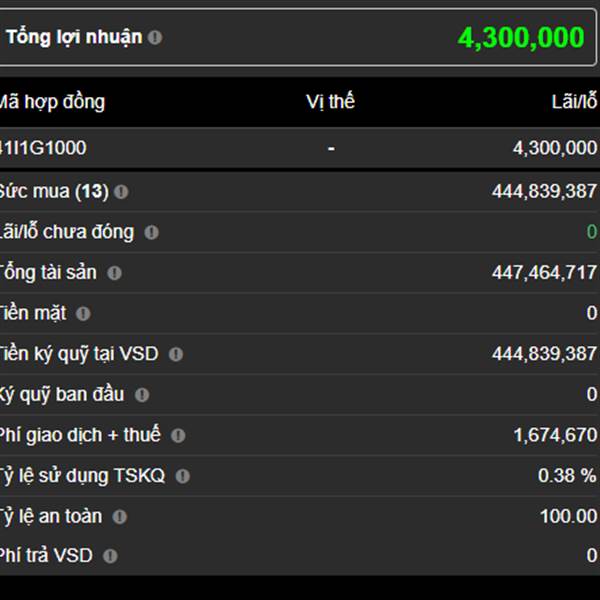Open the Tỷ lệ an toàn info icon
The image size is (600, 600).
pyautogui.click(x=120, y=517)
